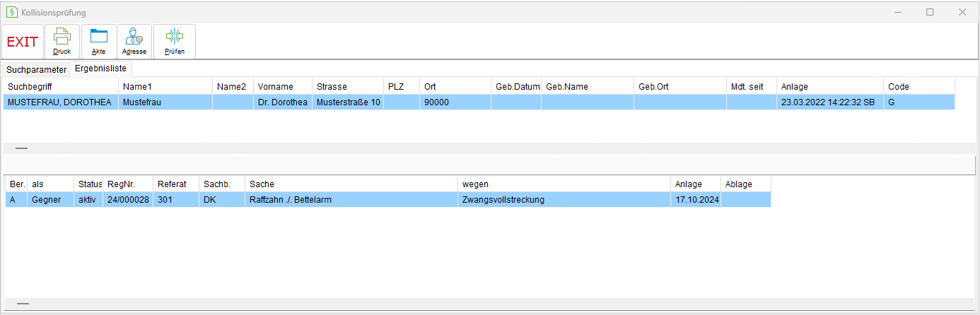Screen dimensions: 980x315
Task: Click the Code column header
Action: pyautogui.click(x=919, y=87)
